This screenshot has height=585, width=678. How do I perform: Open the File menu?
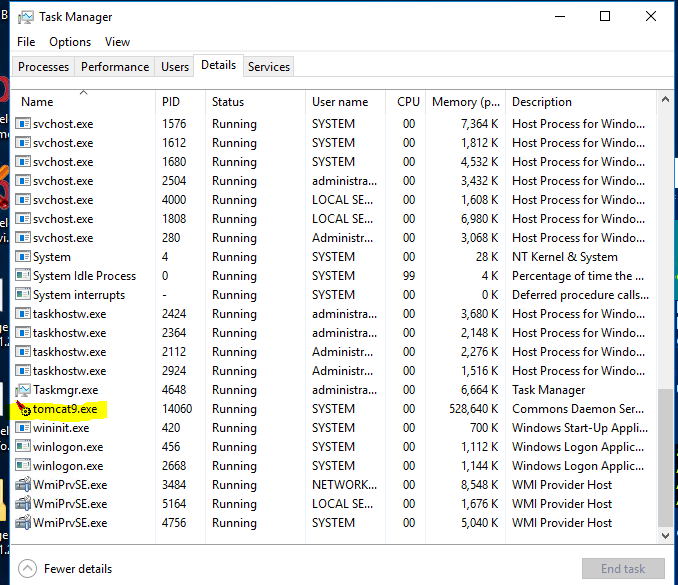(x=26, y=42)
